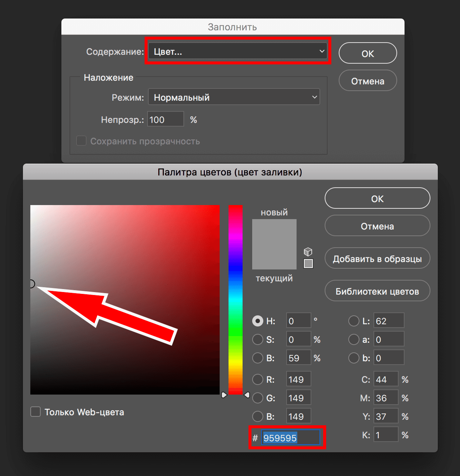Click Добавить в образцы button

pos(377,259)
